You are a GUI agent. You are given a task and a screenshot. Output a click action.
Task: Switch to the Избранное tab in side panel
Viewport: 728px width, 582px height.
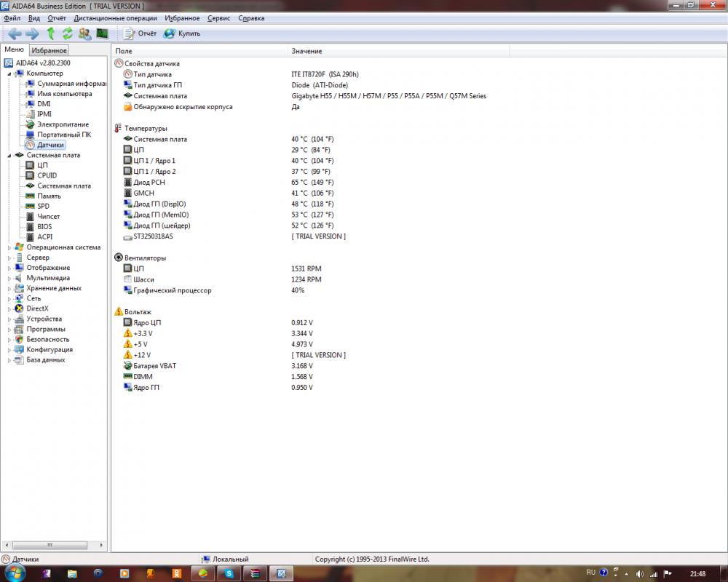pos(49,50)
